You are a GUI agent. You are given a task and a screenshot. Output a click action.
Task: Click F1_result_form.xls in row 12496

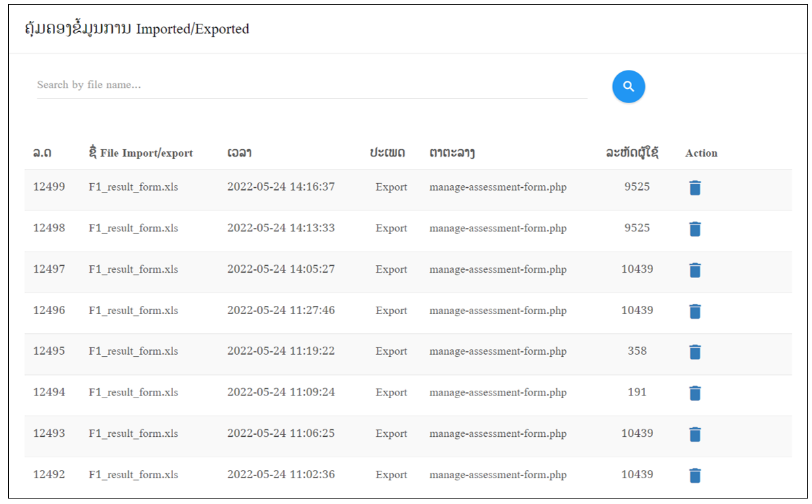coord(133,311)
